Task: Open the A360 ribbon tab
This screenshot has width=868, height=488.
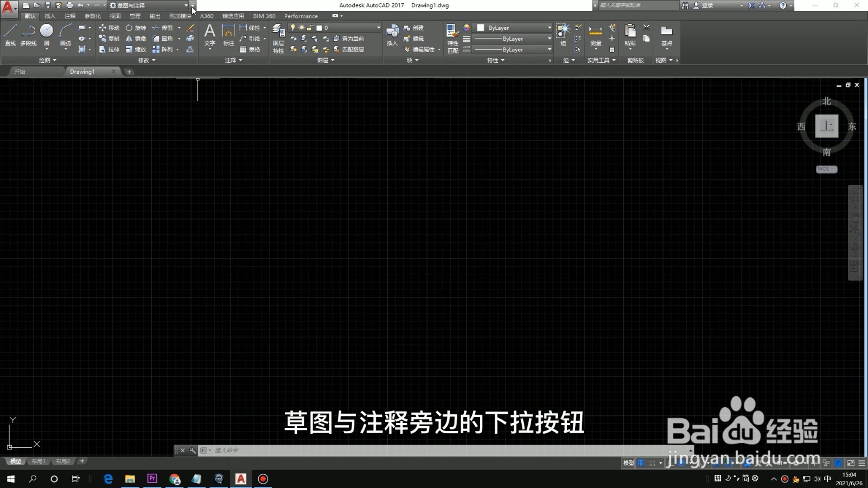Action: pyautogui.click(x=207, y=16)
